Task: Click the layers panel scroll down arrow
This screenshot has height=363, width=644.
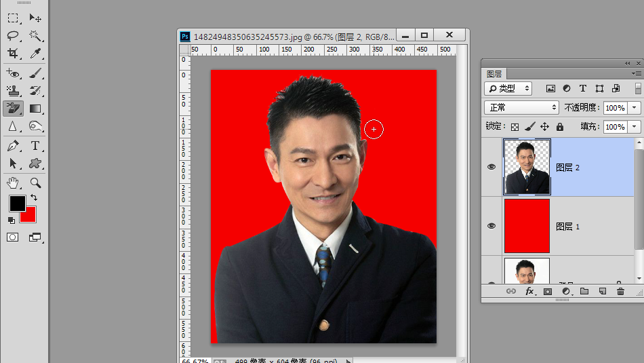Action: (x=639, y=279)
